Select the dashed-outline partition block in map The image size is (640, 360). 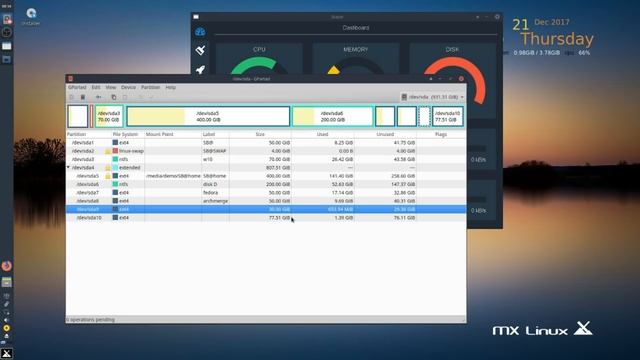tap(424, 116)
